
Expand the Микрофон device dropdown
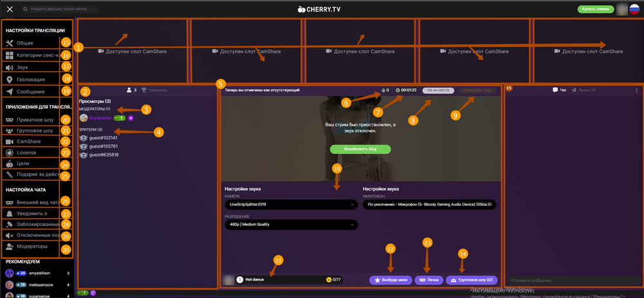[430, 204]
